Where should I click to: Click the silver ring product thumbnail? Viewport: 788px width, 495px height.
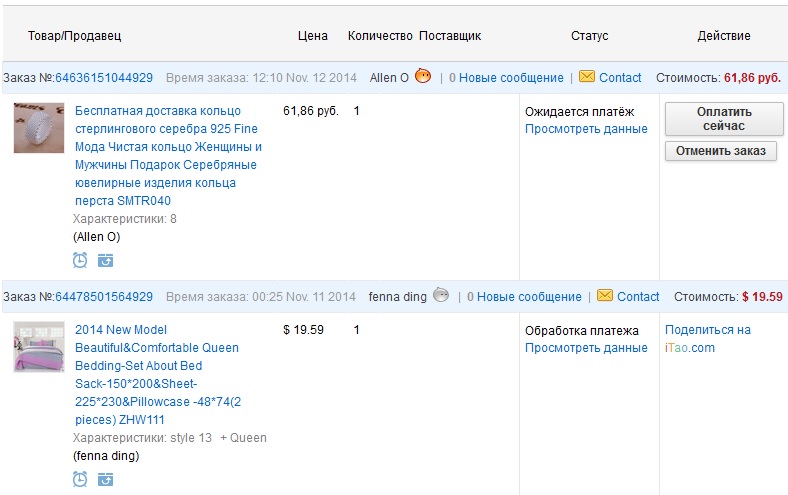[39, 128]
